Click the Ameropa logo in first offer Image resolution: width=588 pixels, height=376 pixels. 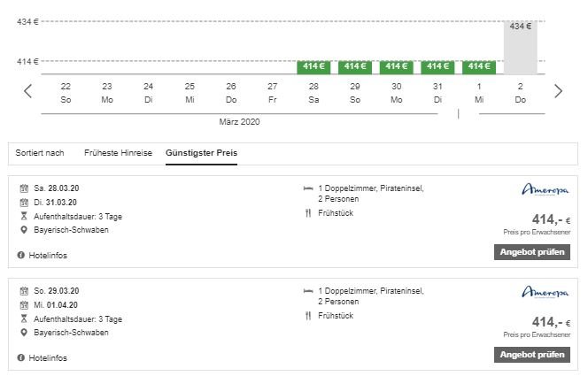[x=545, y=189]
